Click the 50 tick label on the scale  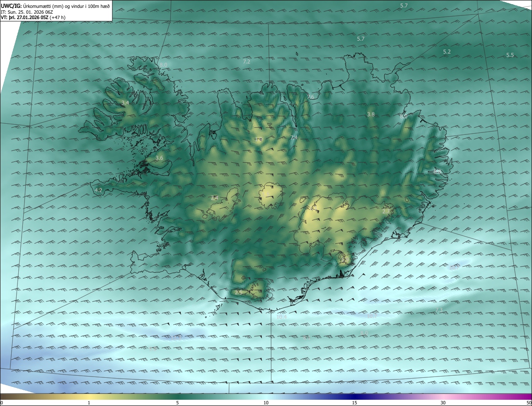529,403
